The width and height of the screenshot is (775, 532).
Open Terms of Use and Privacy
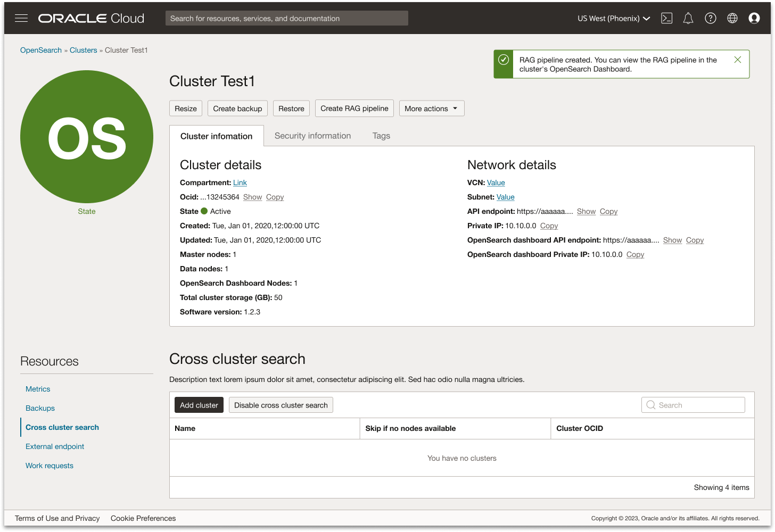point(57,518)
